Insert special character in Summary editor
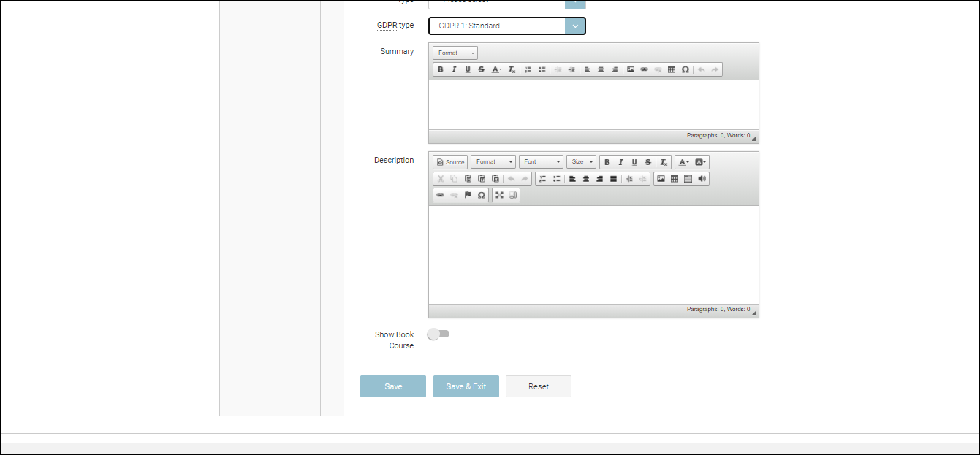 685,69
